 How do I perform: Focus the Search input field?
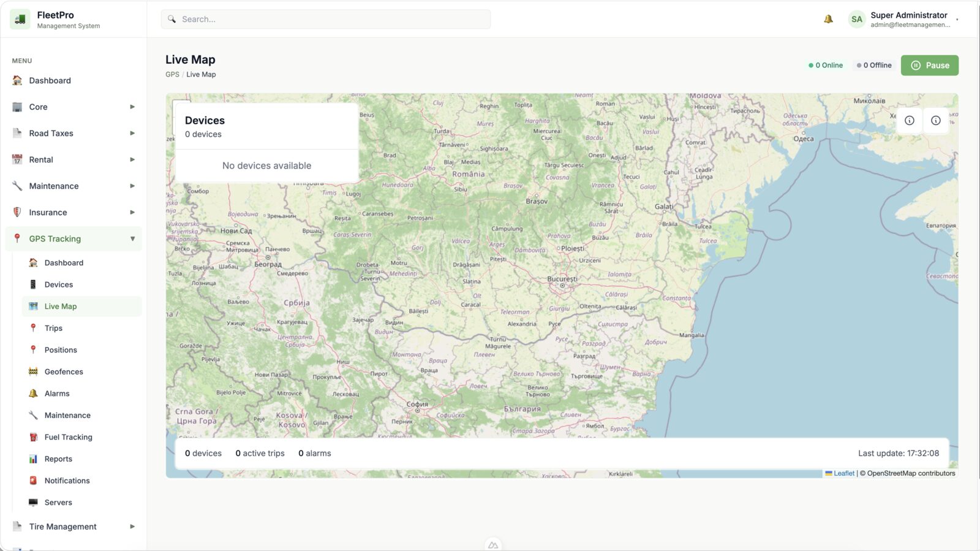[325, 19]
